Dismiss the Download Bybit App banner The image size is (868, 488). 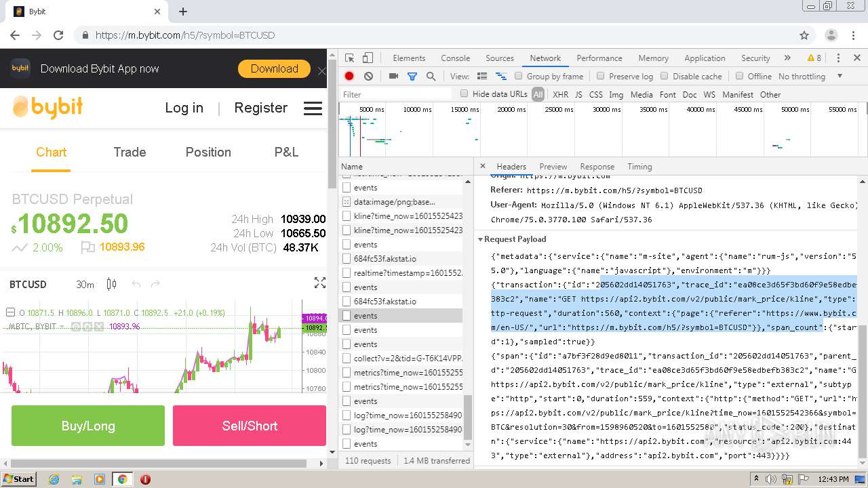coord(321,70)
